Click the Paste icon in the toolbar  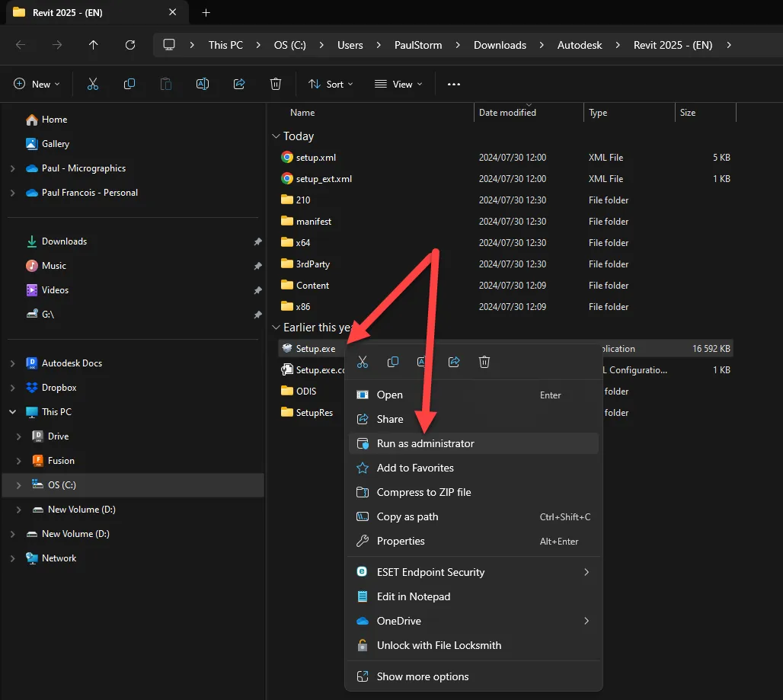tap(166, 84)
